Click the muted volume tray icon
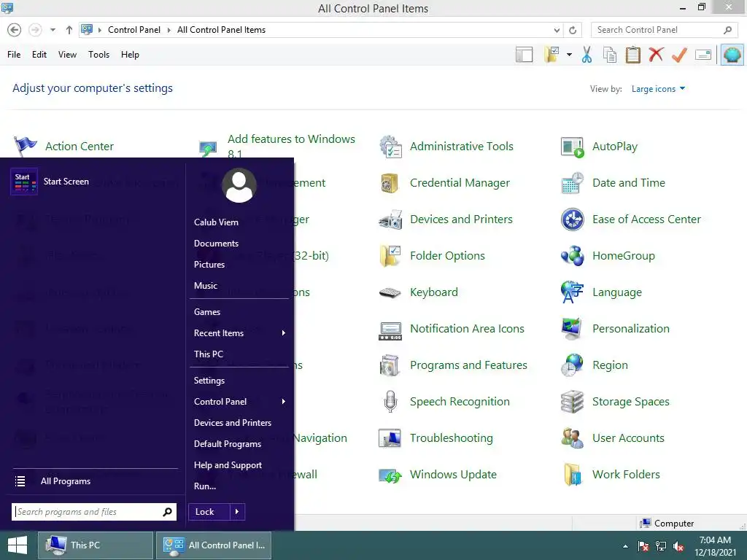The image size is (747, 560). (678, 547)
